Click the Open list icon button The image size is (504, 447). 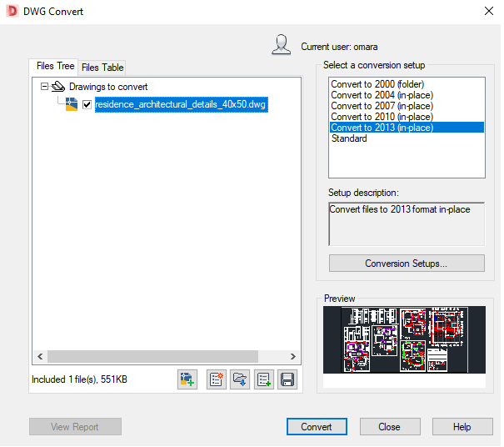click(240, 379)
